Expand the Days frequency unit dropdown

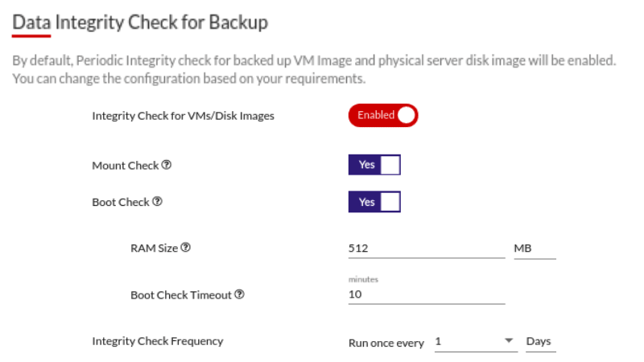click(x=540, y=342)
